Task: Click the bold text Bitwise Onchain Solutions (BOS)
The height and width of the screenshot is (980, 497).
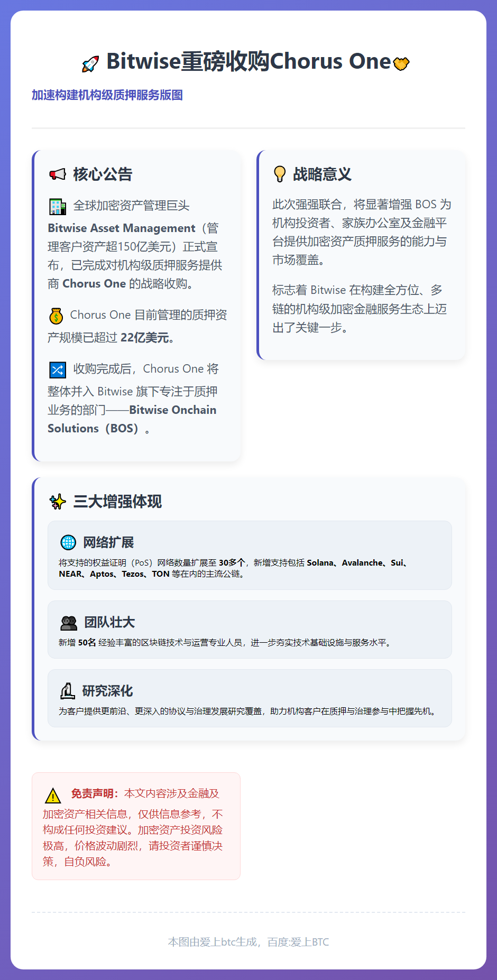Action: [132, 419]
